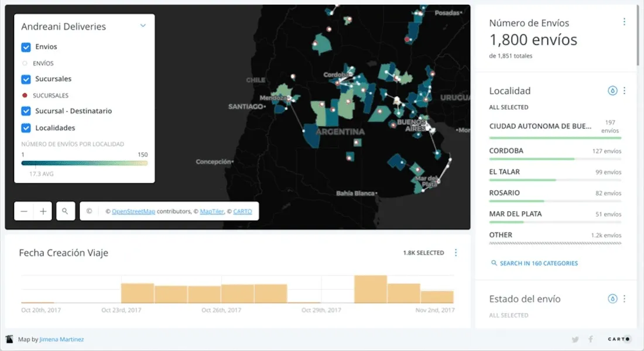The width and height of the screenshot is (644, 351).
Task: Disable the Localidades layer checkbox
Action: pyautogui.click(x=26, y=128)
